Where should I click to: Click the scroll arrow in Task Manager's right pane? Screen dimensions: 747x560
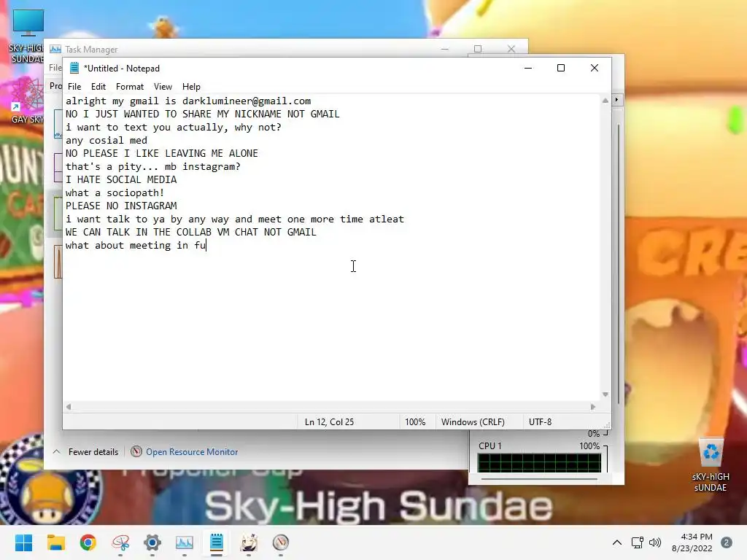pos(616,99)
